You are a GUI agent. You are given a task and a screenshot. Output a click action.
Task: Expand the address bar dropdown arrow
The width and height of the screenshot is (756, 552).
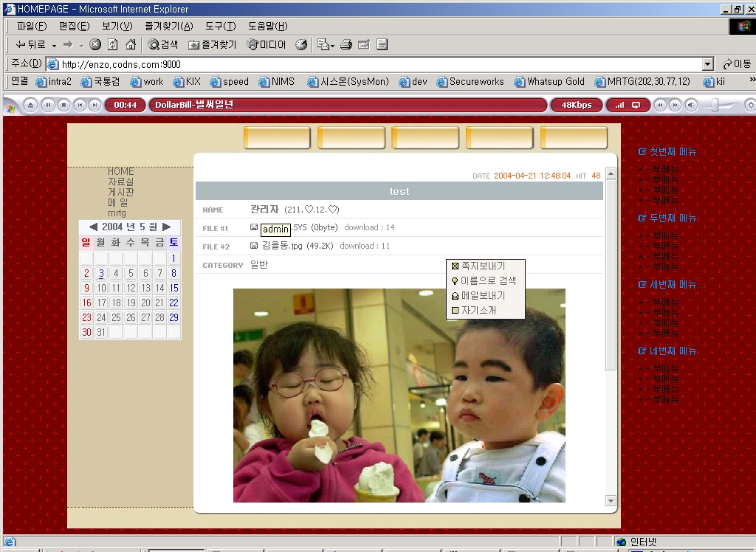[708, 64]
